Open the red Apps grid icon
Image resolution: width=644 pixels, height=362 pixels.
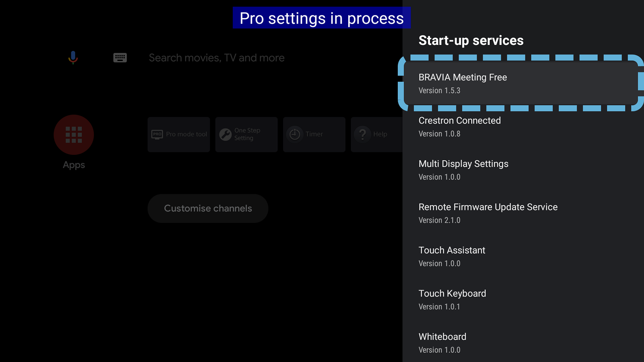[x=74, y=135]
